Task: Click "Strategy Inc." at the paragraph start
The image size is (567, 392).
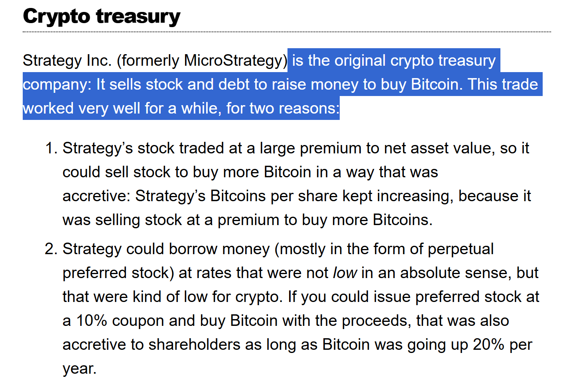Action: pos(67,61)
